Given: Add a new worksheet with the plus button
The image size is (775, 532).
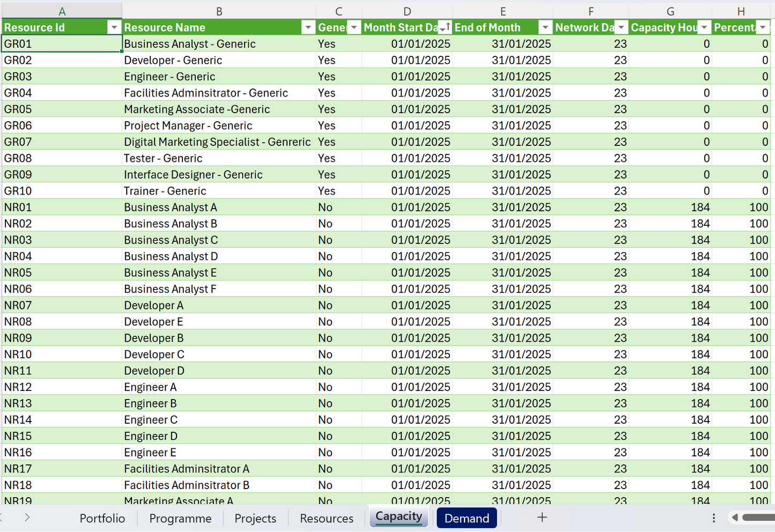Looking at the screenshot, I should 542,518.
